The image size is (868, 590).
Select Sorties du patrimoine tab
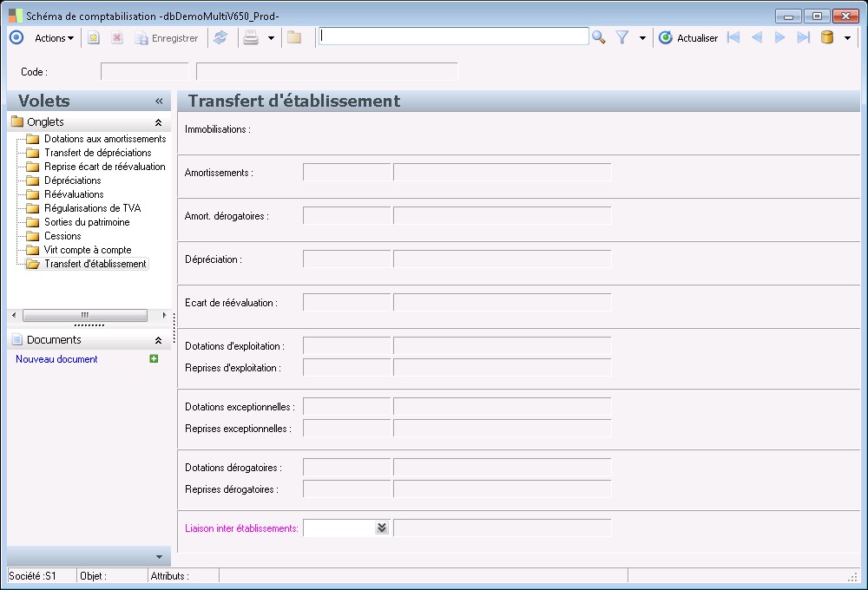pyautogui.click(x=87, y=222)
